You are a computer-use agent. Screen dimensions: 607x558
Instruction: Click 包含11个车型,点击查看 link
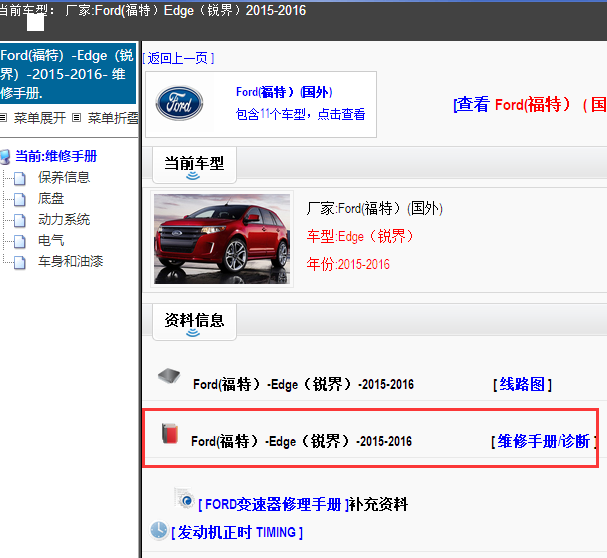(300, 114)
